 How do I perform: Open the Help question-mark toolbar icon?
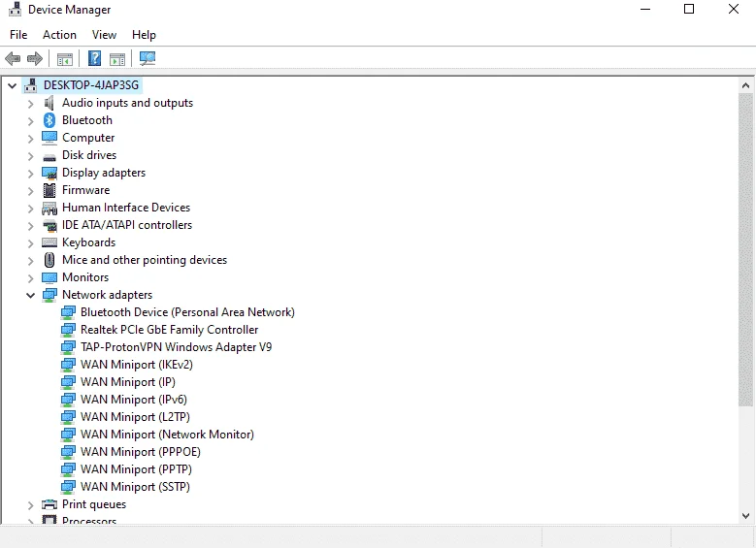[x=94, y=59]
